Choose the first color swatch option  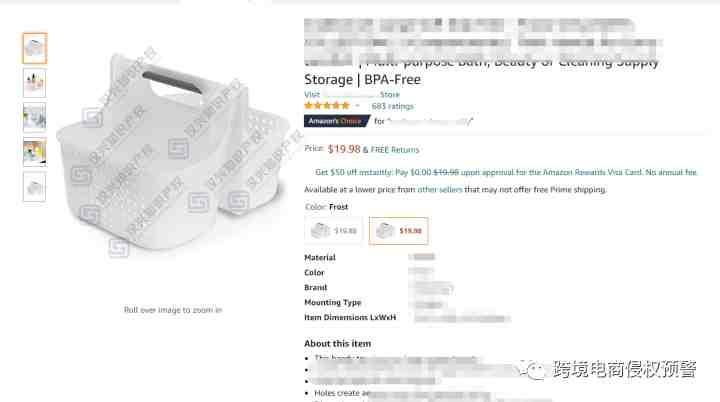coord(334,231)
